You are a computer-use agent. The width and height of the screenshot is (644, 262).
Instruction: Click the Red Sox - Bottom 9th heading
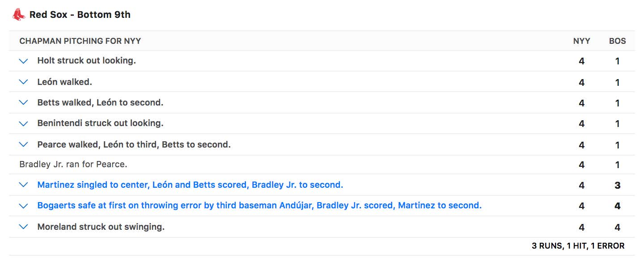(x=80, y=15)
